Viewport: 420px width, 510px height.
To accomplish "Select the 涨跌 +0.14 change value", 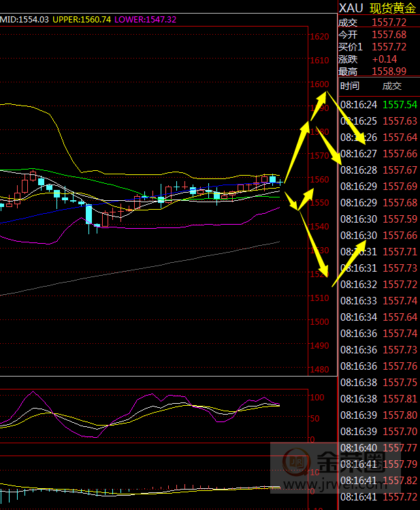I will tap(385, 59).
